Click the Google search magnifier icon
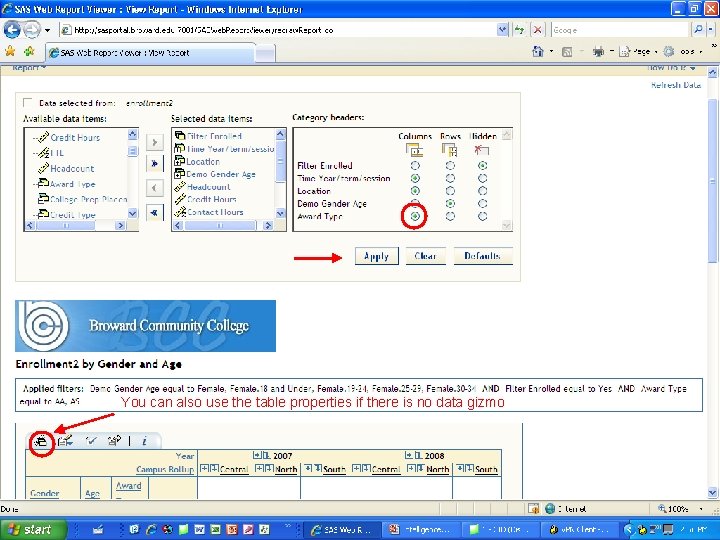Image resolution: width=720 pixels, height=540 pixels. (x=698, y=30)
